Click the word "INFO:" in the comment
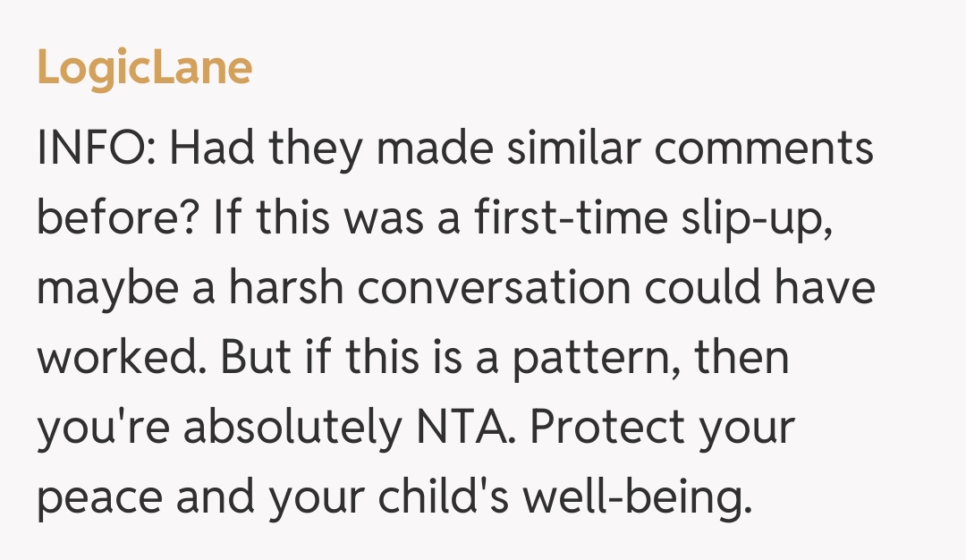This screenshot has width=966, height=560. (97, 148)
